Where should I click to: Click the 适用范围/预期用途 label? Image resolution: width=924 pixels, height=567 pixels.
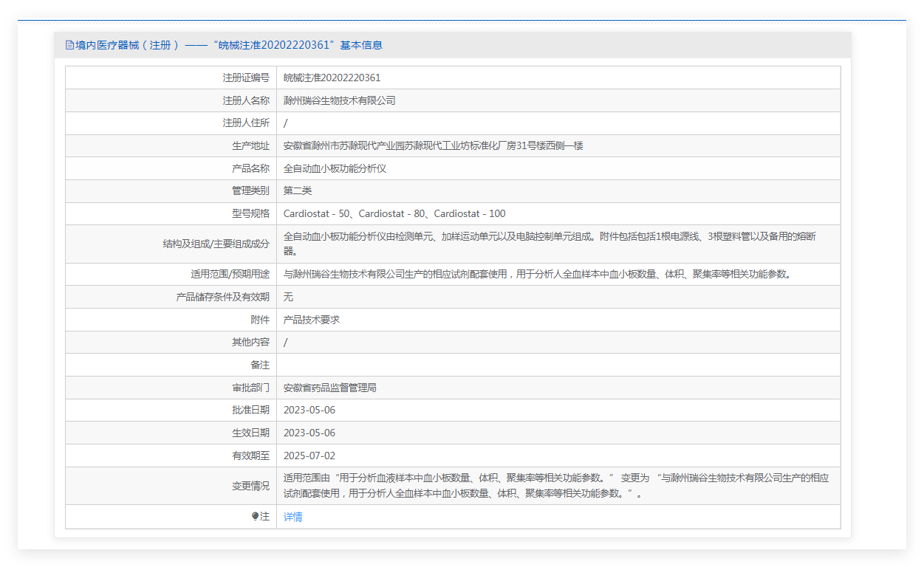tap(230, 274)
